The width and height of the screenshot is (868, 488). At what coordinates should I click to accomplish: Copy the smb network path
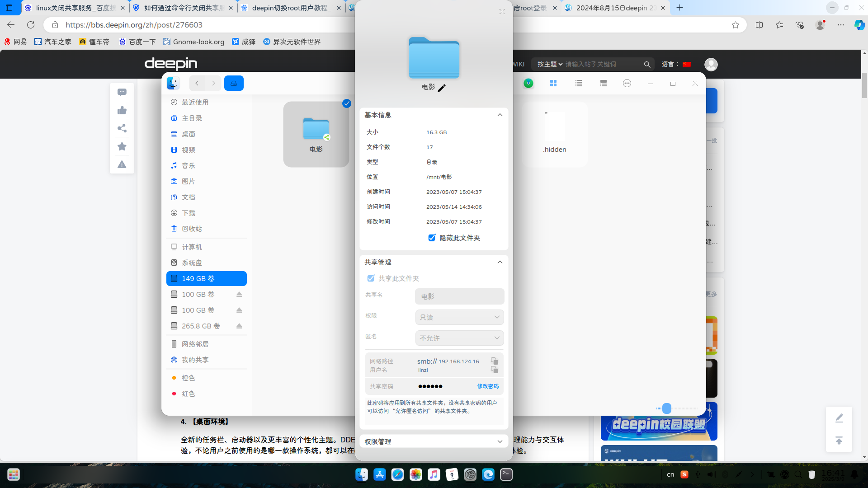coord(495,361)
